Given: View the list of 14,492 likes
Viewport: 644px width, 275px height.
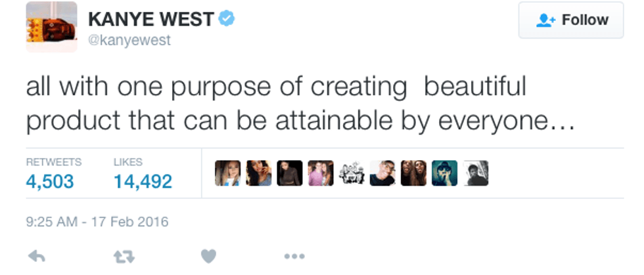Looking at the screenshot, I should click(143, 181).
